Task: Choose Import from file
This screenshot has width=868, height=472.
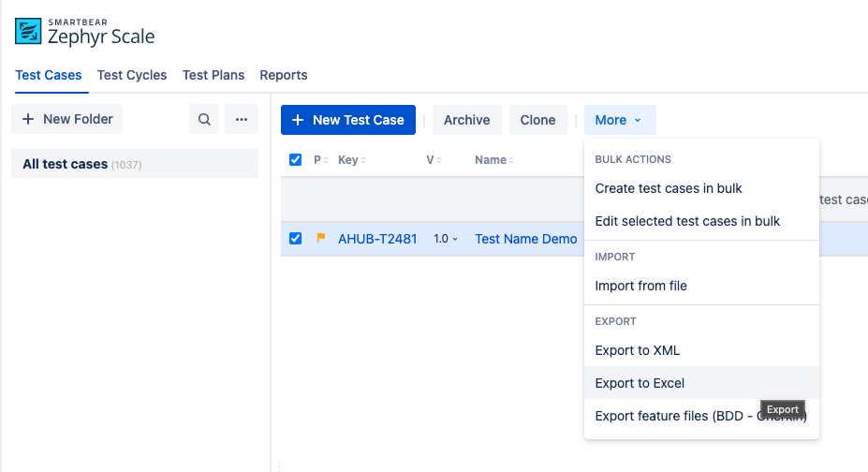Action: coord(640,286)
